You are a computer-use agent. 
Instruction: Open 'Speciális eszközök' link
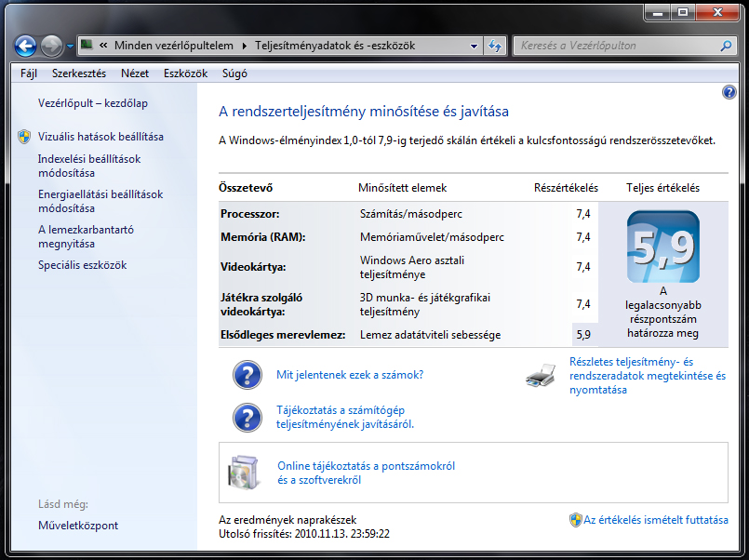(x=82, y=265)
